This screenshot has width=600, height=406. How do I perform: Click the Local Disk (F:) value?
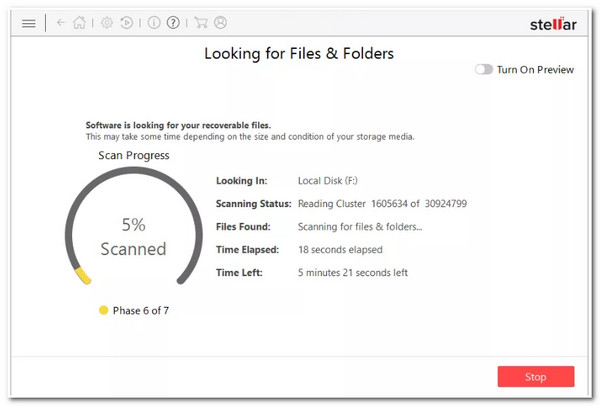point(328,181)
